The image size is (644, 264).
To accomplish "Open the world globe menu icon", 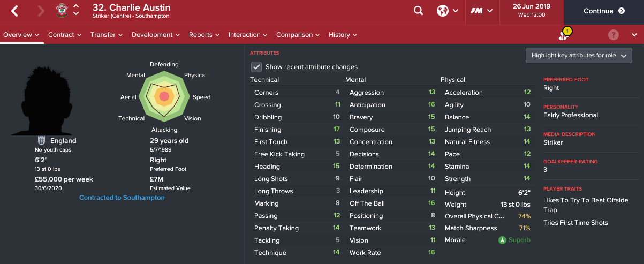I will point(448,11).
